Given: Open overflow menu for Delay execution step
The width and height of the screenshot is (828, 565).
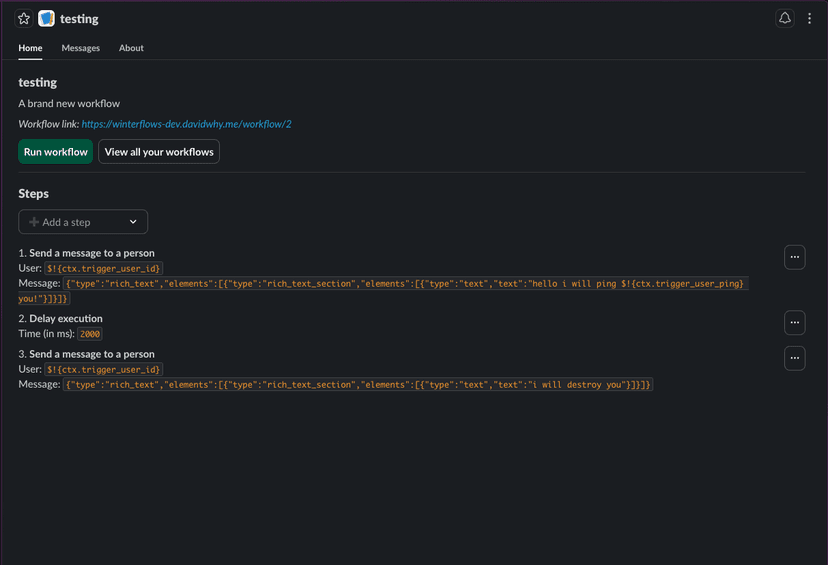Looking at the screenshot, I should (x=794, y=322).
